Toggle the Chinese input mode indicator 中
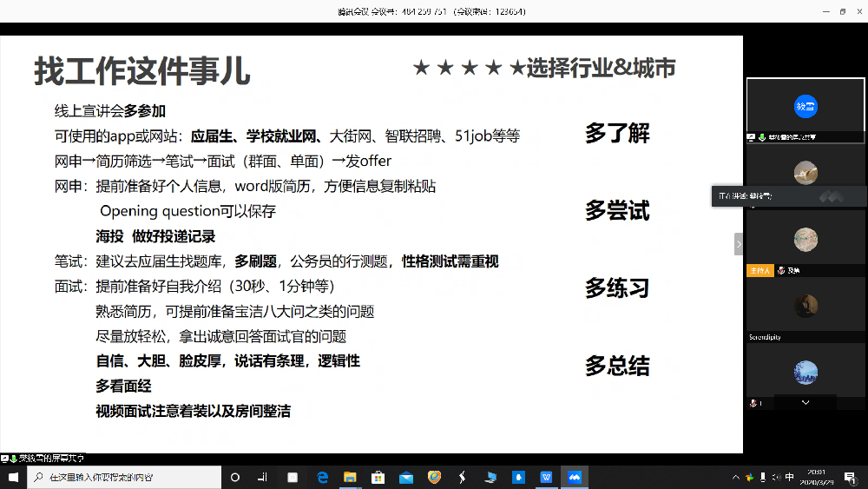868x489 pixels. [x=789, y=478]
